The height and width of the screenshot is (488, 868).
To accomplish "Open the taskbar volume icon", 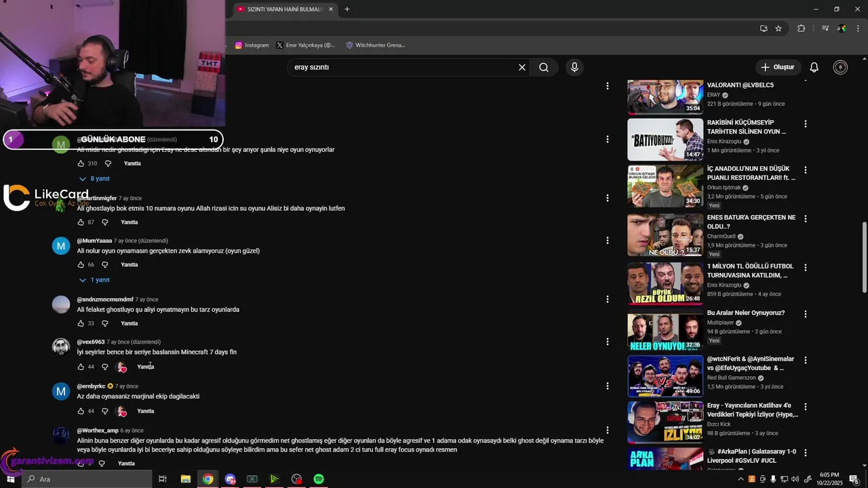I will [795, 479].
